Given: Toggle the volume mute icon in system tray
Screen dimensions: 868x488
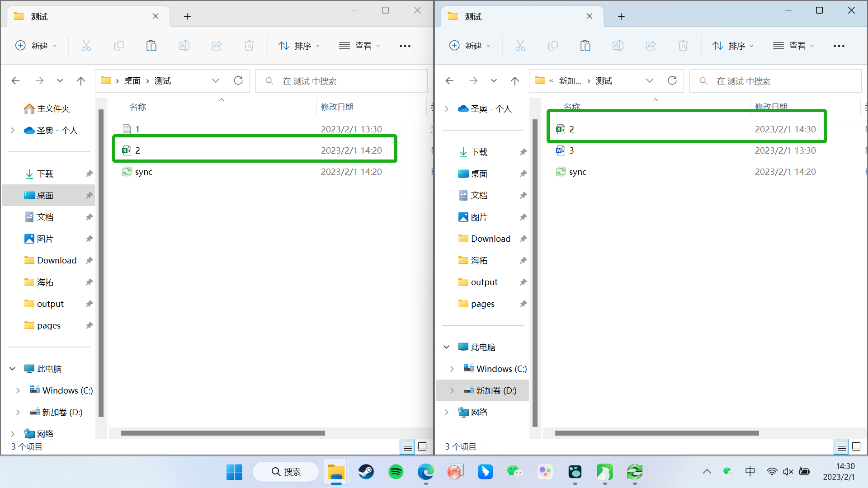Looking at the screenshot, I should pos(788,472).
